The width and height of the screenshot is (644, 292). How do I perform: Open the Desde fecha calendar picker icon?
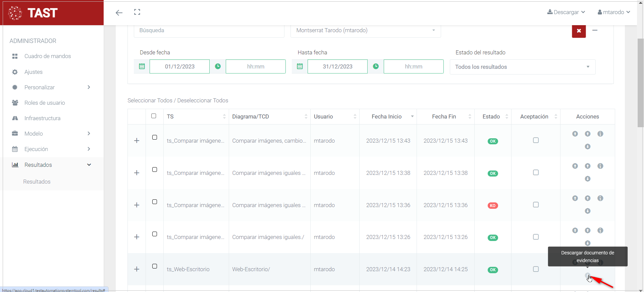(142, 66)
